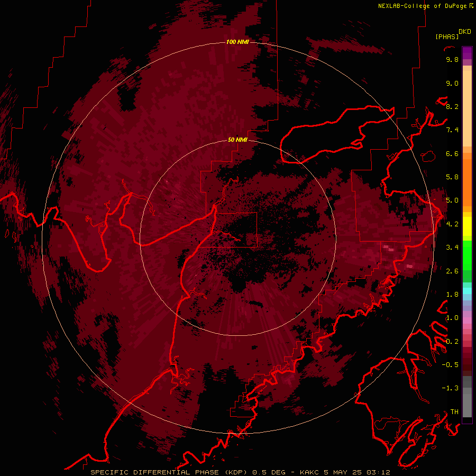Pick the gray band at color bar bottom
Screen dimensions: 476x476
pos(467,405)
